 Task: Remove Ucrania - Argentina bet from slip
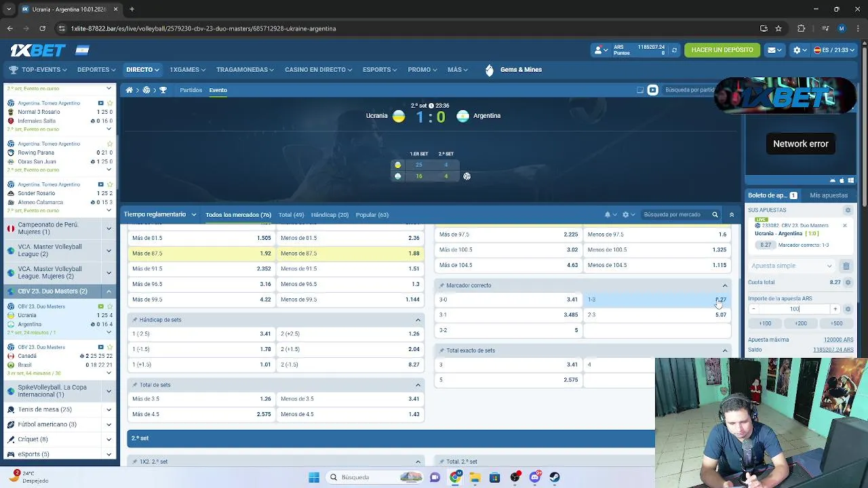pyautogui.click(x=845, y=226)
